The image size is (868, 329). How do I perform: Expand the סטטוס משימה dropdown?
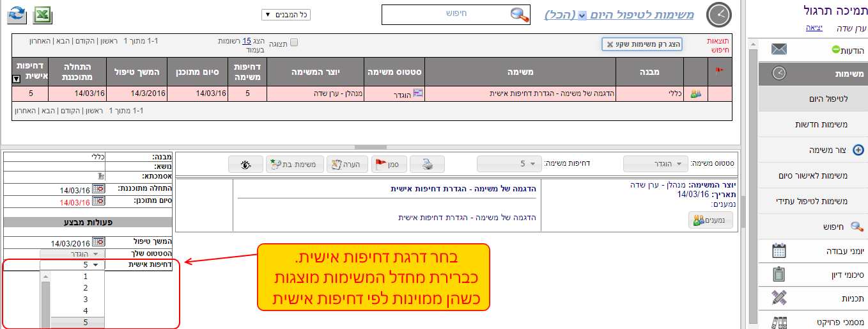click(x=655, y=164)
